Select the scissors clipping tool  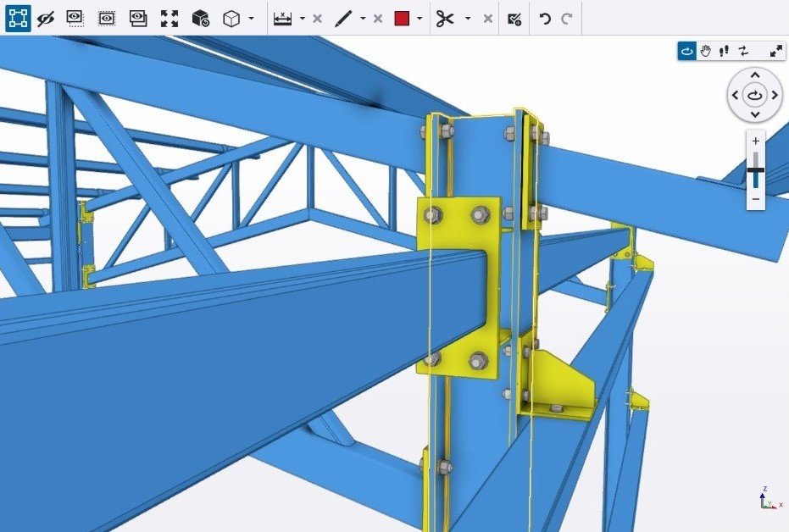(x=445, y=18)
